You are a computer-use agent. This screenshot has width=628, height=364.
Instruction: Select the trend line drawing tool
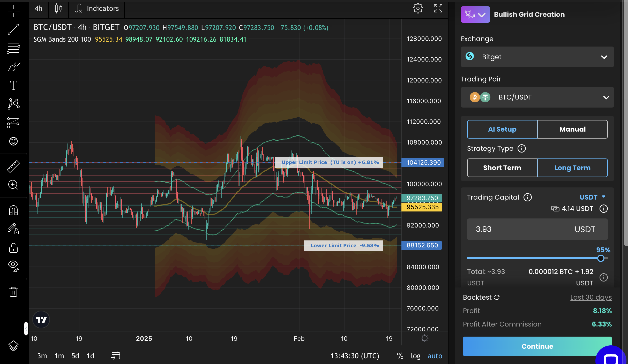(13, 29)
